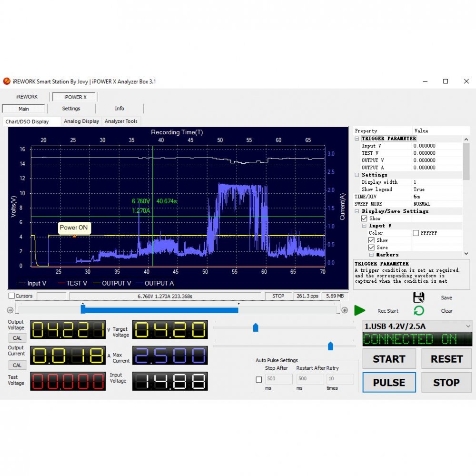Click the 5.69 MB status readout
The height and width of the screenshot is (476, 476).
coord(335,296)
